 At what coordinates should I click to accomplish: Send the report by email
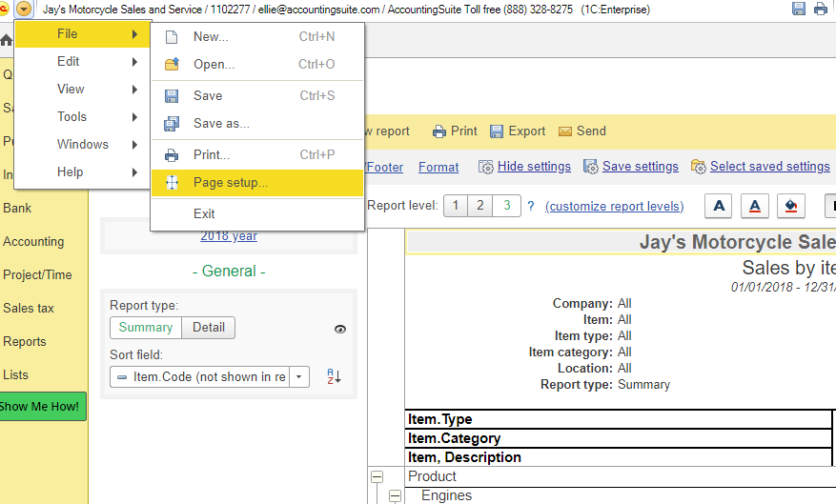(582, 131)
